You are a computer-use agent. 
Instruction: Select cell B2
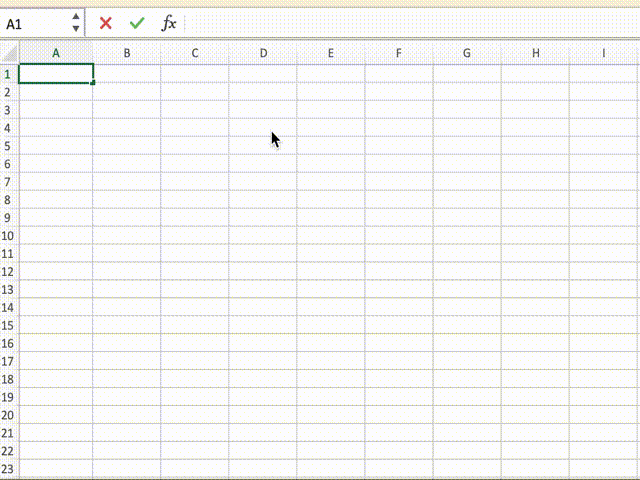click(x=127, y=92)
